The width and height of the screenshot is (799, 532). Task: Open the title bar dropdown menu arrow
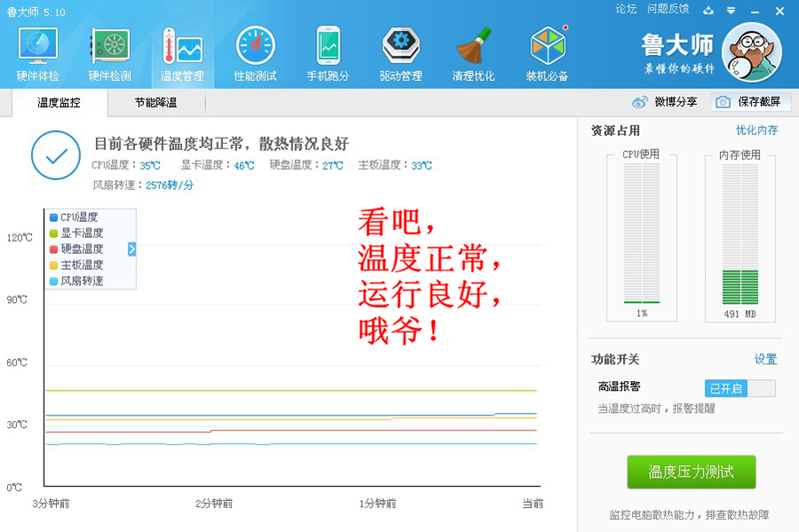[x=733, y=10]
